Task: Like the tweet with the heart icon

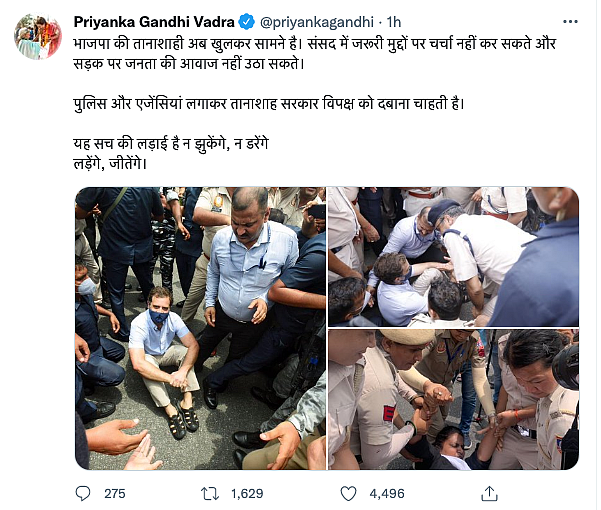Action: pos(348,494)
